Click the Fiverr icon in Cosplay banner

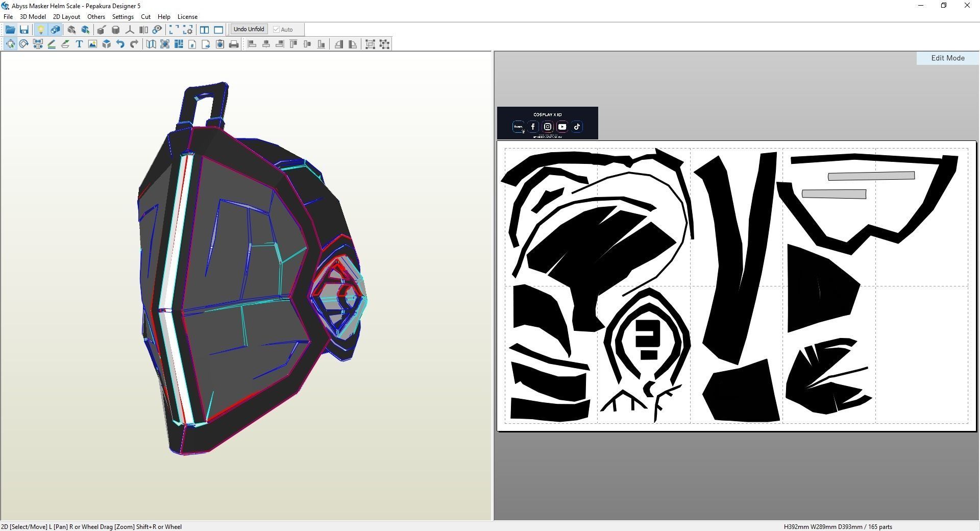click(x=518, y=127)
